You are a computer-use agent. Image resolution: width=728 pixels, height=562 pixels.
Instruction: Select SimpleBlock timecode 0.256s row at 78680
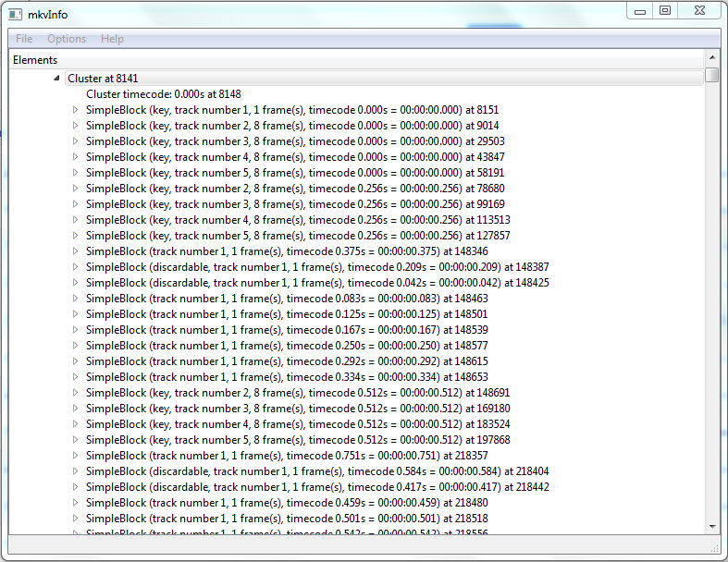pos(295,189)
